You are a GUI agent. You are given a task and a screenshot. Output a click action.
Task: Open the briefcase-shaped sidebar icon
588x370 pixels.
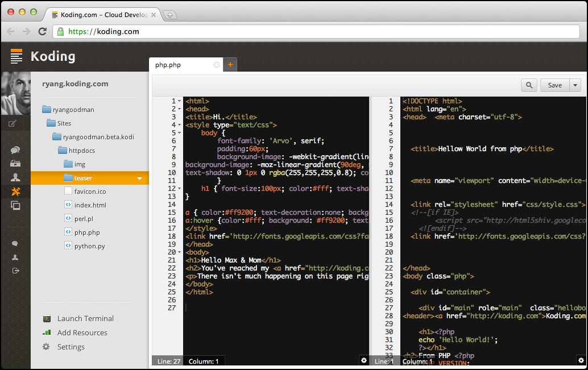coord(15,164)
